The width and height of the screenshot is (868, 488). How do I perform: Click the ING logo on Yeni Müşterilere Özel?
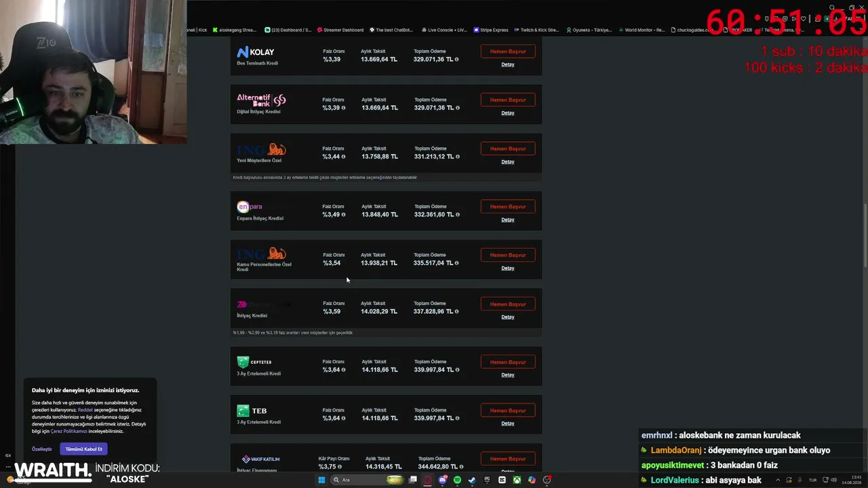coord(261,149)
